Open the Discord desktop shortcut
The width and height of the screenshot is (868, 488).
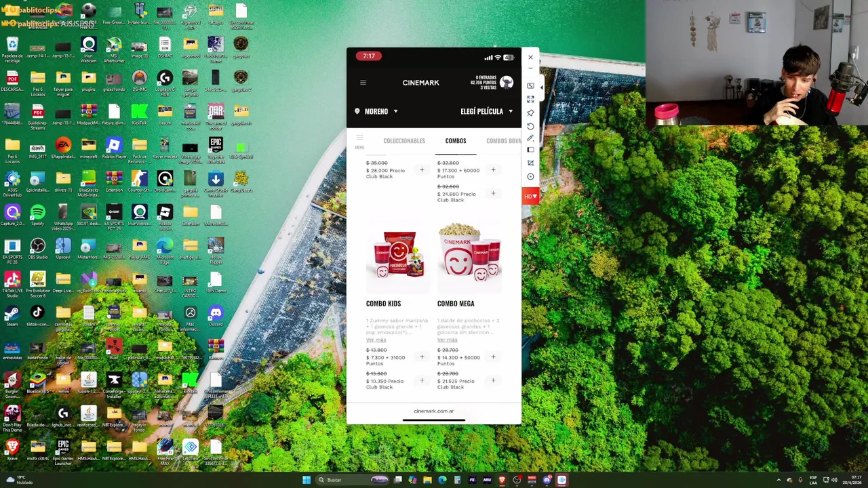pyautogui.click(x=216, y=315)
